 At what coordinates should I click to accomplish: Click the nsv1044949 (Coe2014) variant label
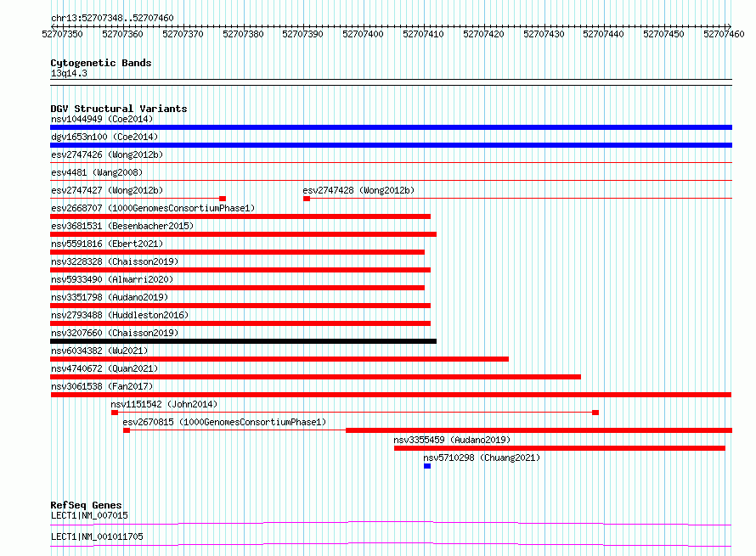[102, 119]
